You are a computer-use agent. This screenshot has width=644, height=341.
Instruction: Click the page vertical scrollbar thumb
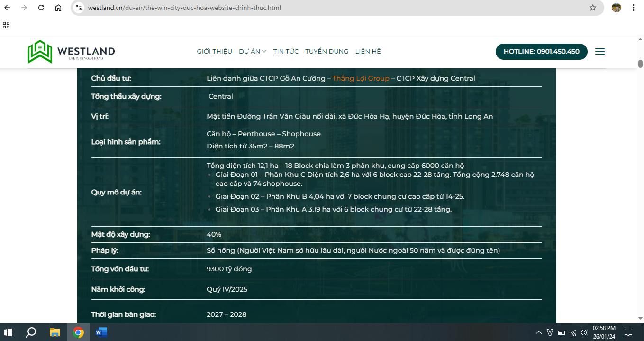click(x=640, y=64)
